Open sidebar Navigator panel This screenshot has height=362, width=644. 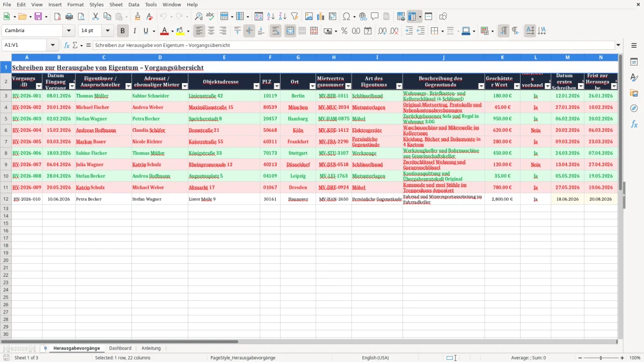[634, 108]
